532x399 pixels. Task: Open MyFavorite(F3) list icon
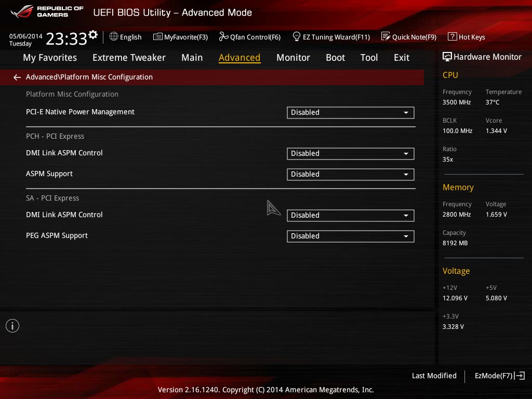[158, 37]
